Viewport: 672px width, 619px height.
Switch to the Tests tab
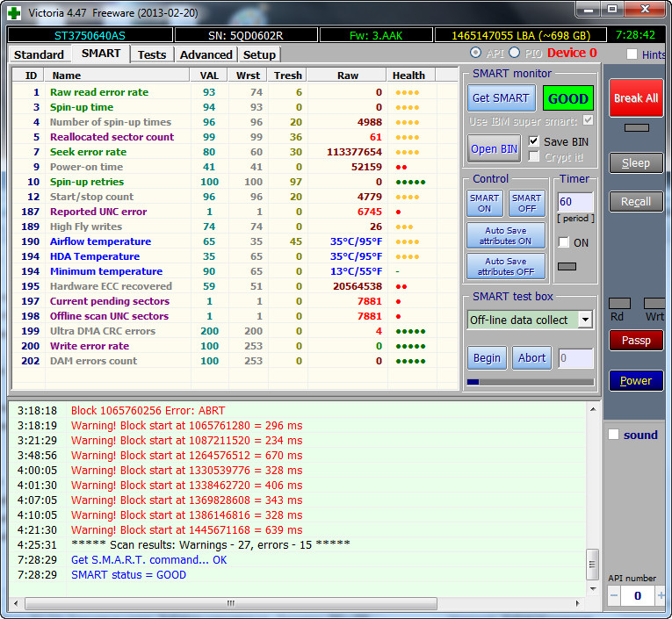point(152,54)
